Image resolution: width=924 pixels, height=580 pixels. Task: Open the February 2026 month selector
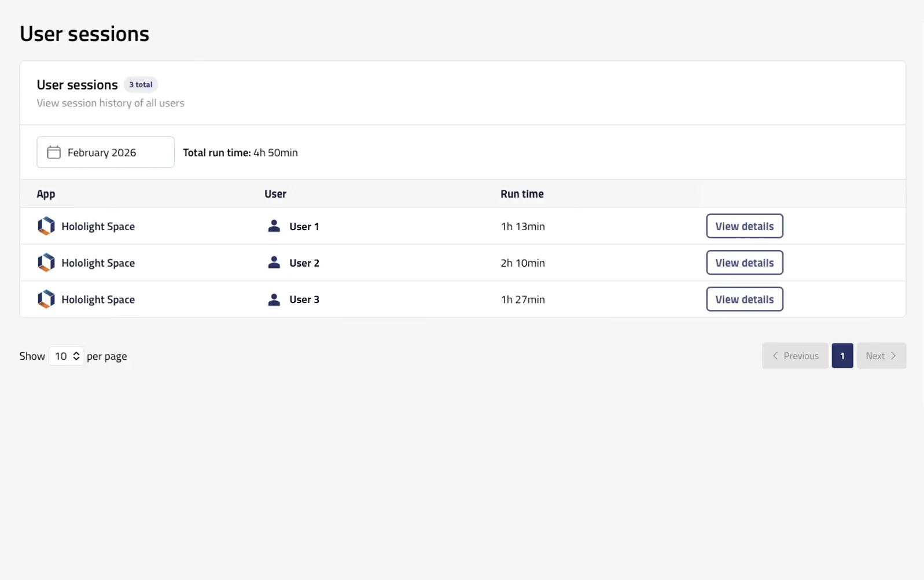tap(105, 152)
